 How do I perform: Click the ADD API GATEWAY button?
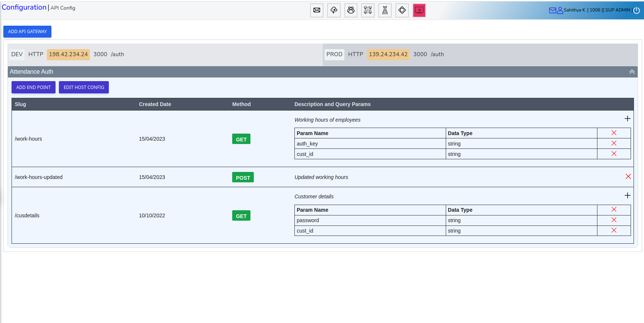coord(28,32)
